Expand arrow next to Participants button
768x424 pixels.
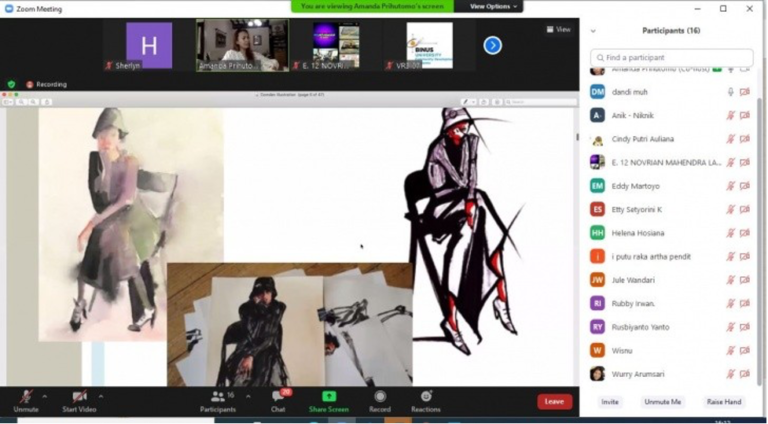248,397
